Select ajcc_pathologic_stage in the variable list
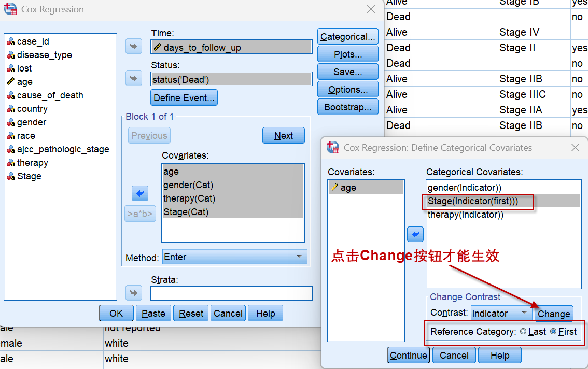 63,149
